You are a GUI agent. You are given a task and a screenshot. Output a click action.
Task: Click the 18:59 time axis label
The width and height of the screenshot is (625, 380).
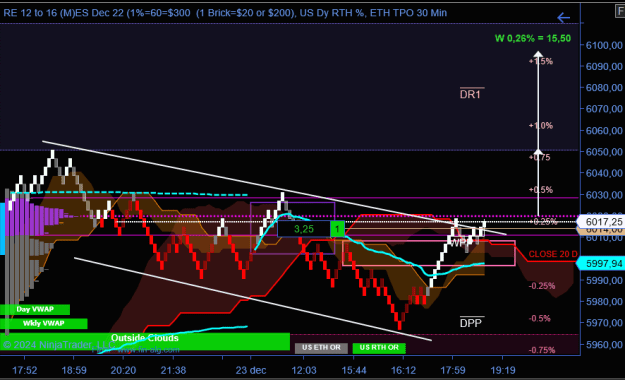(x=74, y=370)
